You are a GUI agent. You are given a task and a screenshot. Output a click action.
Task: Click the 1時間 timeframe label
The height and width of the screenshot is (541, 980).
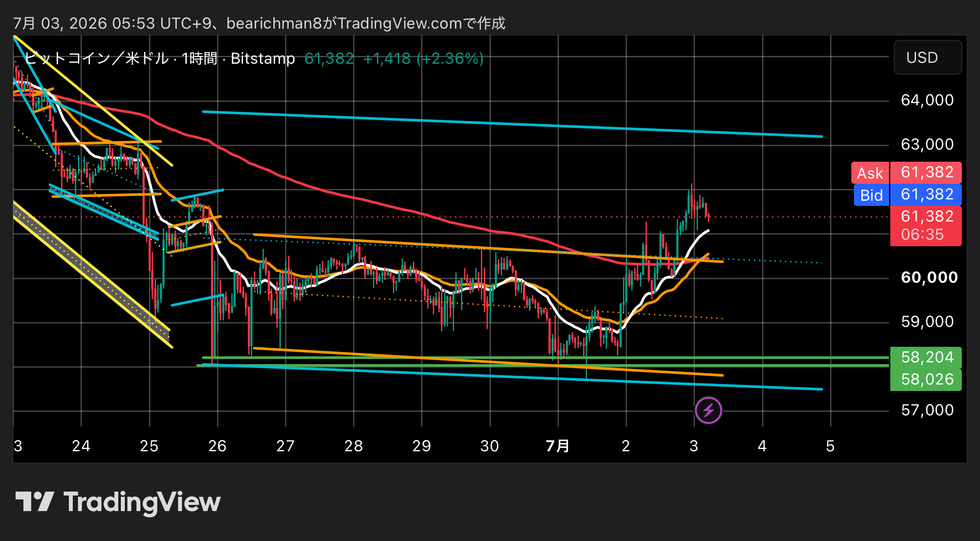(x=199, y=58)
